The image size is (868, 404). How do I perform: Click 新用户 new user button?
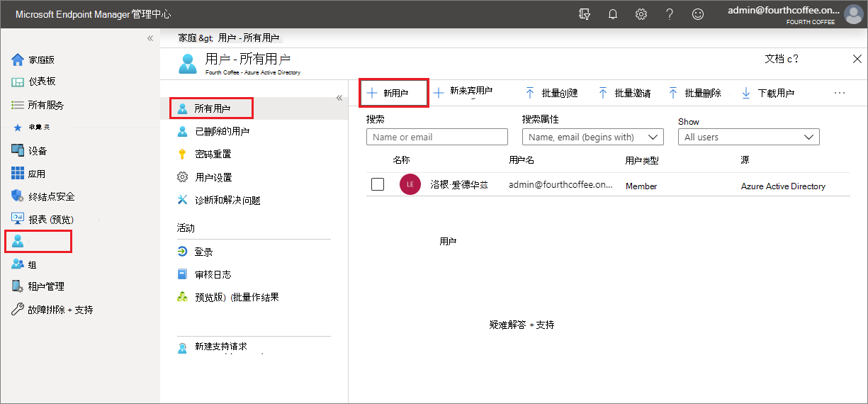[393, 93]
